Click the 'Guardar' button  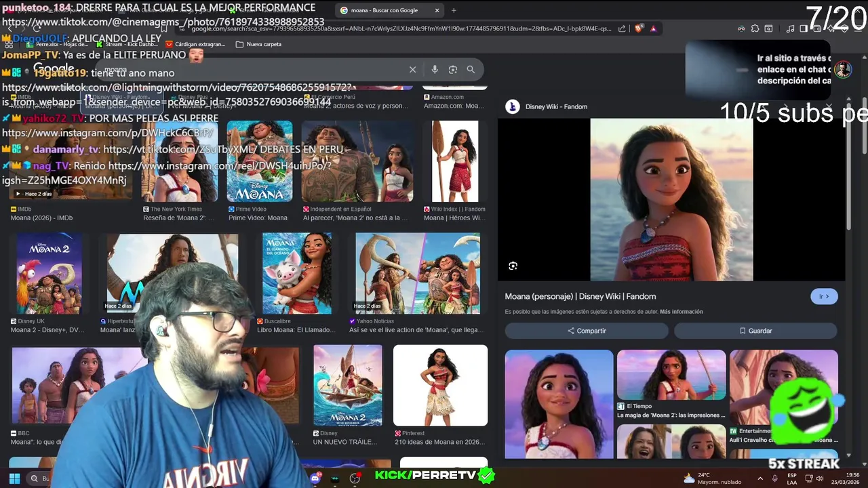(755, 331)
